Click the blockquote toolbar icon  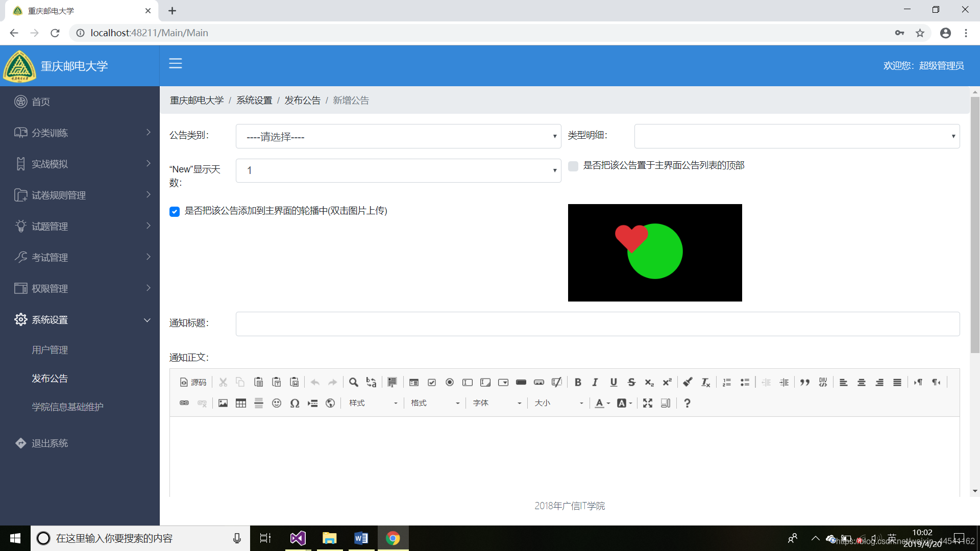point(805,382)
